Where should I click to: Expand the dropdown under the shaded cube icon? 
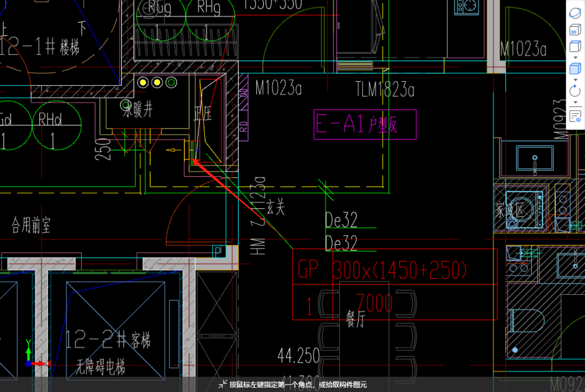tap(575, 80)
